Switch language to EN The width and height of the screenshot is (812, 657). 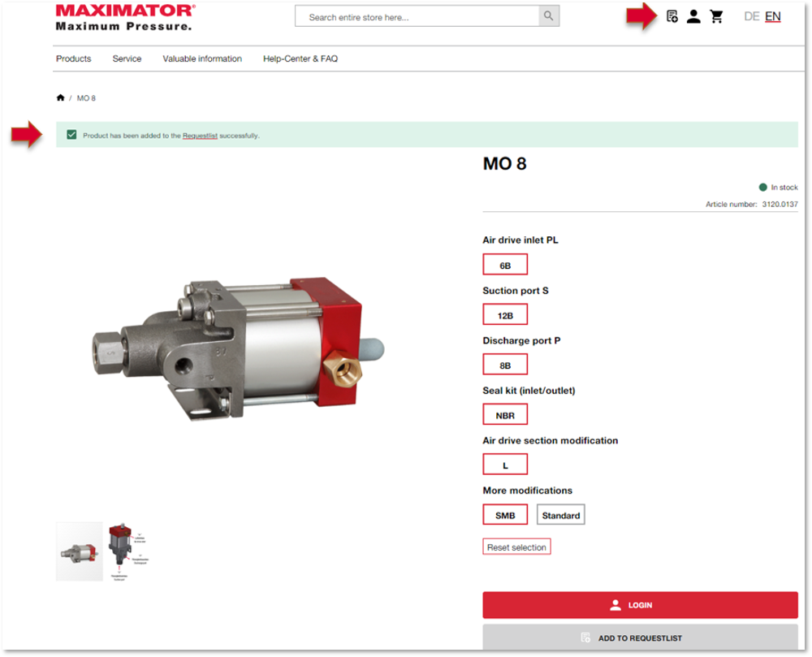pos(773,16)
